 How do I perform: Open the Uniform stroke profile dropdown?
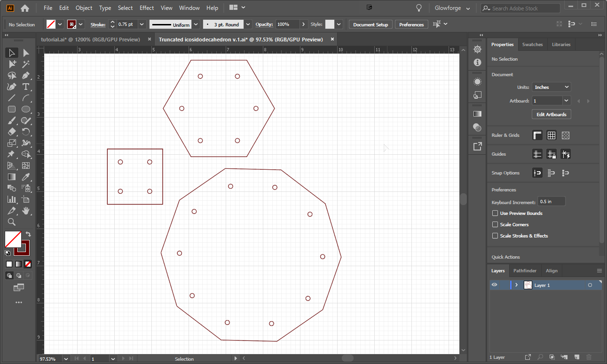(x=196, y=24)
